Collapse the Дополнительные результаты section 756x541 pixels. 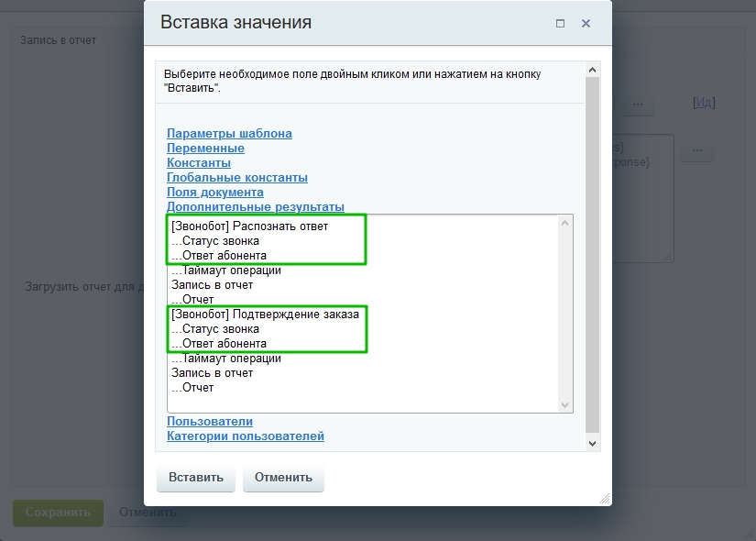click(x=255, y=207)
